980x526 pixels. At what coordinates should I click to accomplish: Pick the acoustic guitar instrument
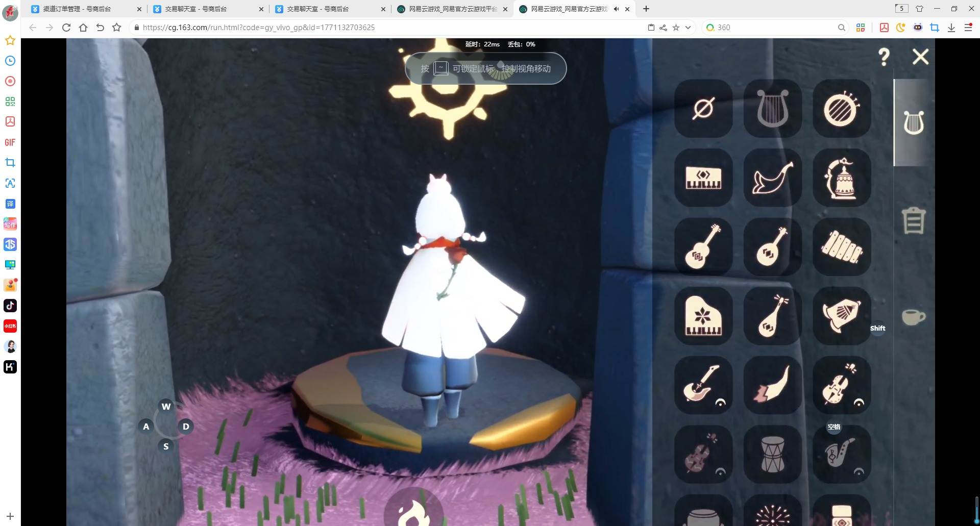coord(703,246)
